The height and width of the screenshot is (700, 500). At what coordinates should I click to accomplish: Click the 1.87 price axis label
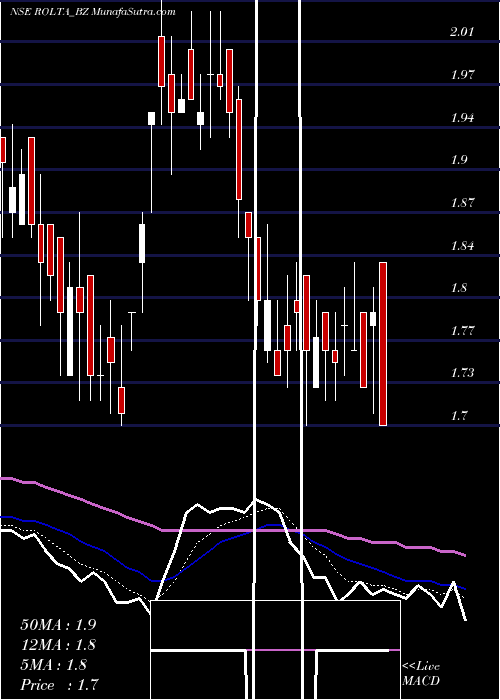[x=462, y=203]
